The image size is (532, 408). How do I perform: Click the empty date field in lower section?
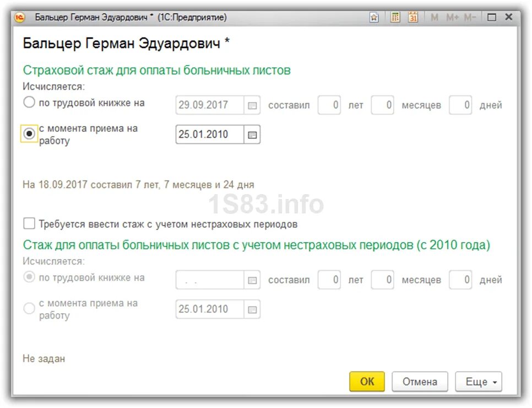click(210, 280)
